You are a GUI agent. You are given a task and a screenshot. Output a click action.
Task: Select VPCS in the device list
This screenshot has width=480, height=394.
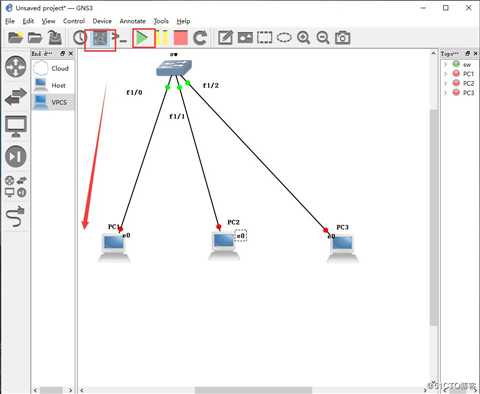click(53, 102)
